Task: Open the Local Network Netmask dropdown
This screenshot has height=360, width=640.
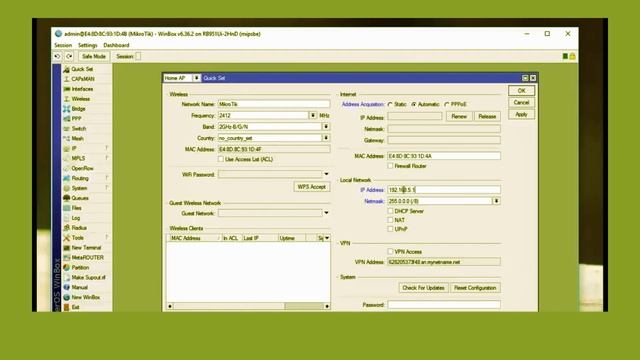Action: tap(496, 201)
